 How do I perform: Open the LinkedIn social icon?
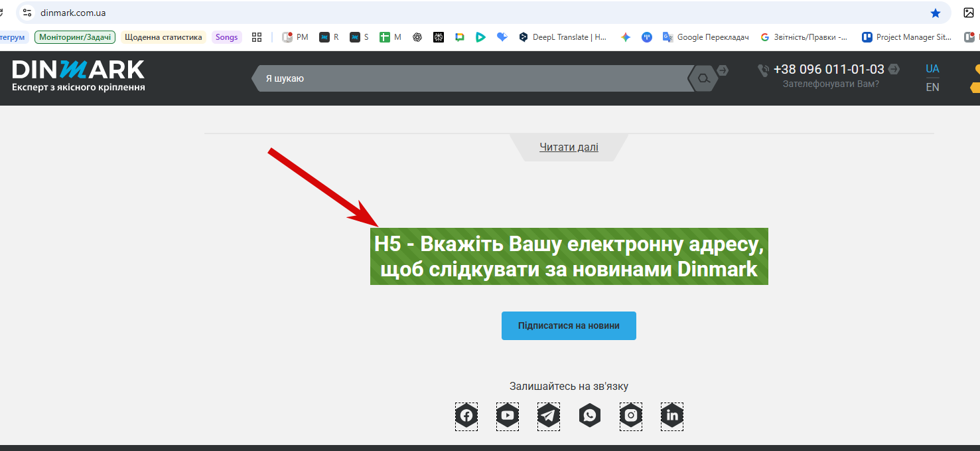coord(672,416)
